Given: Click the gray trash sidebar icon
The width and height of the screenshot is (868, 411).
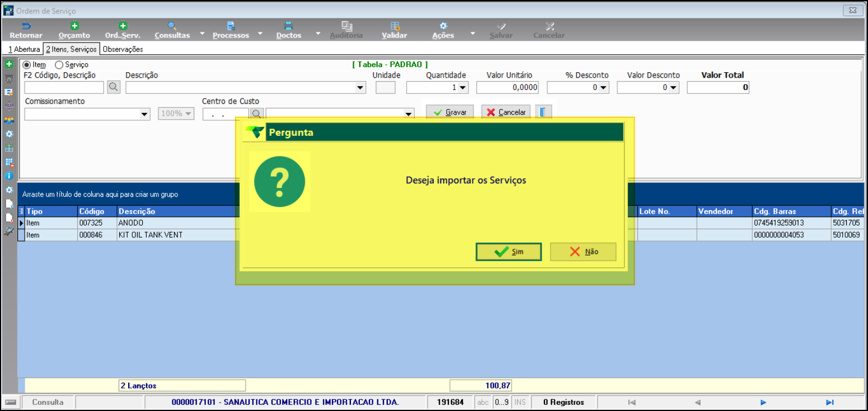Looking at the screenshot, I should click(9, 78).
